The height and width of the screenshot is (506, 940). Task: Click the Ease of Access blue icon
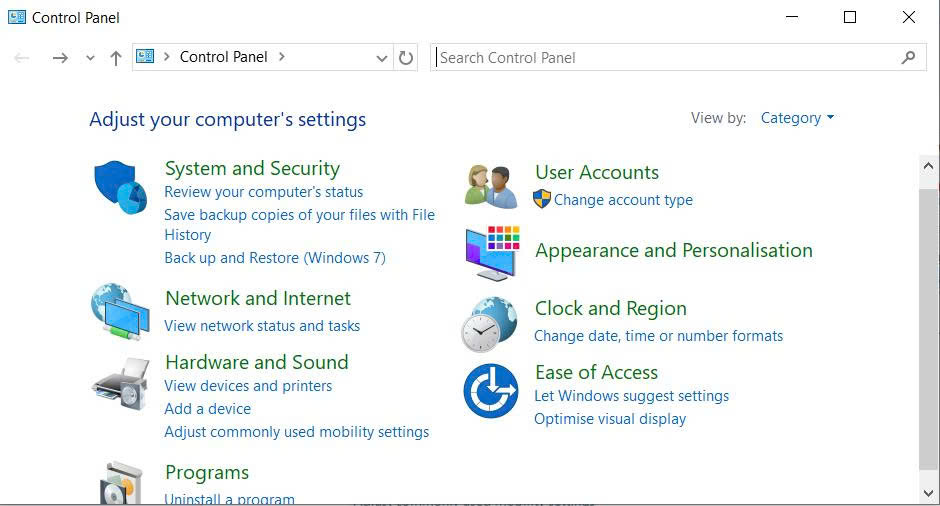[491, 390]
